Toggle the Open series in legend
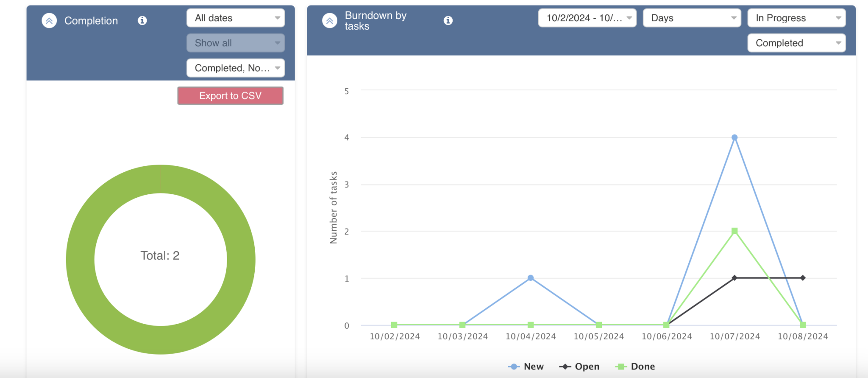This screenshot has width=868, height=378. click(579, 367)
